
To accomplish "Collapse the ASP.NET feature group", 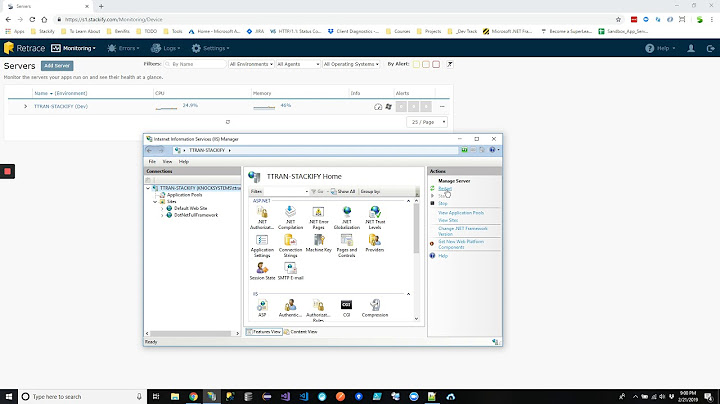I will (408, 201).
